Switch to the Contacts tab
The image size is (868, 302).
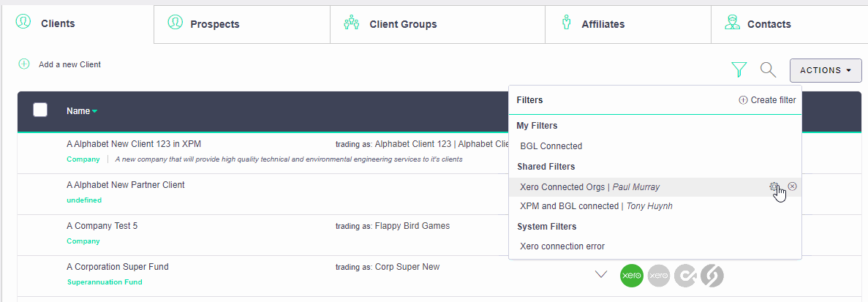(x=790, y=24)
